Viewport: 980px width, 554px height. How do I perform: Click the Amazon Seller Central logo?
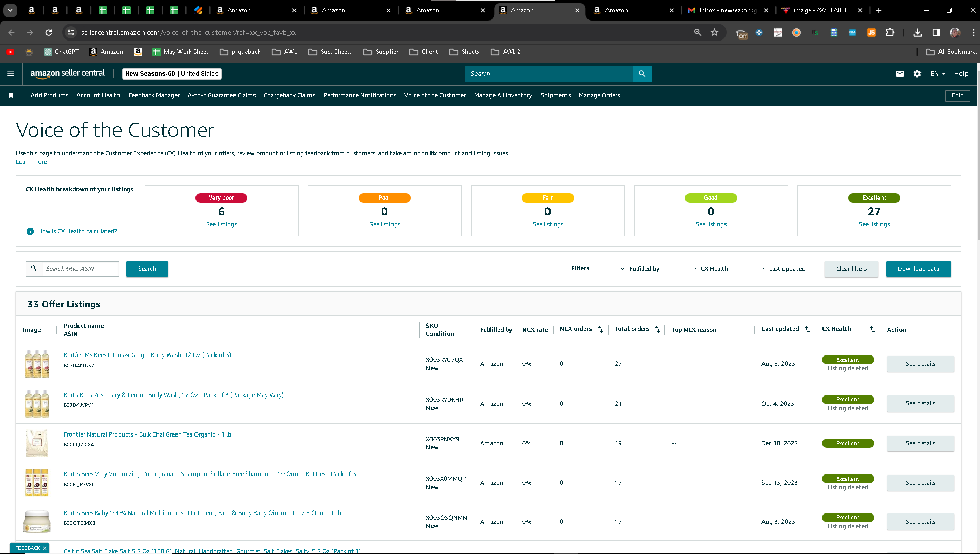(x=68, y=73)
